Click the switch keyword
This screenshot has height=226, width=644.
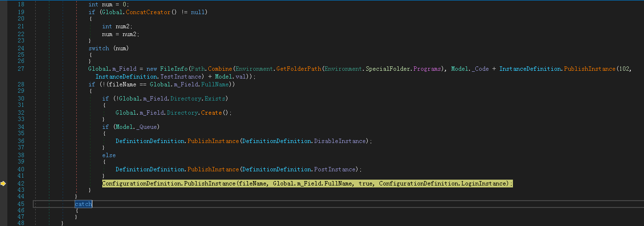coord(99,48)
